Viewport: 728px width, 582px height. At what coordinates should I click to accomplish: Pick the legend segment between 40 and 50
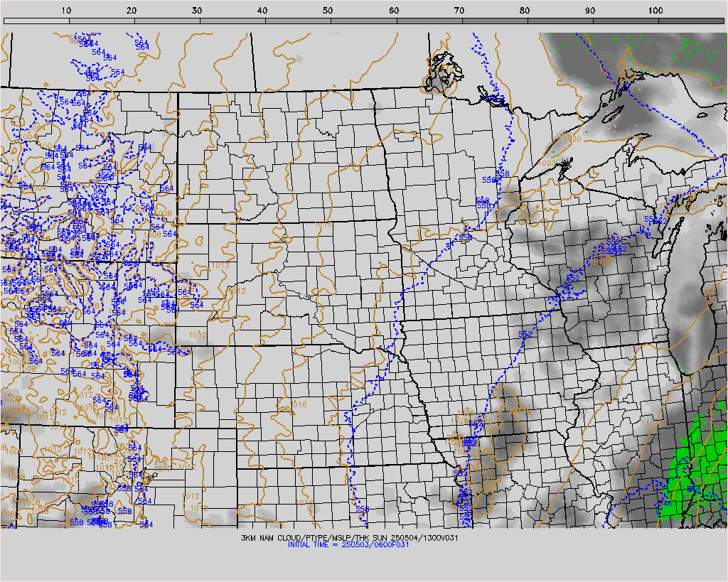pos(298,21)
